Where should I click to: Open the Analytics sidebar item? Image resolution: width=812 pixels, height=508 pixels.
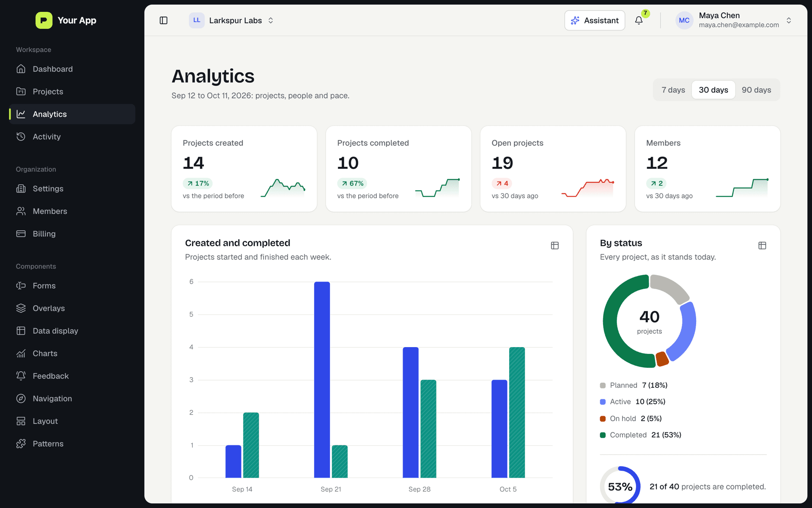tap(72, 114)
